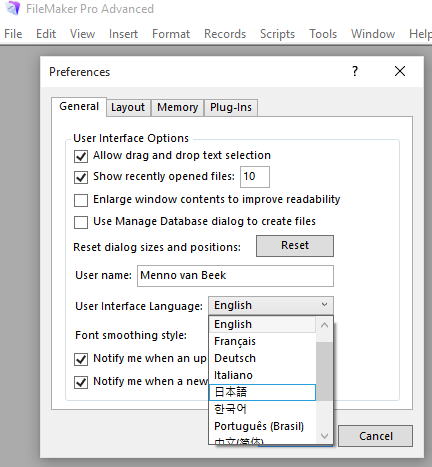Click the language list scroll down arrow
432x467 pixels.
[x=324, y=436]
